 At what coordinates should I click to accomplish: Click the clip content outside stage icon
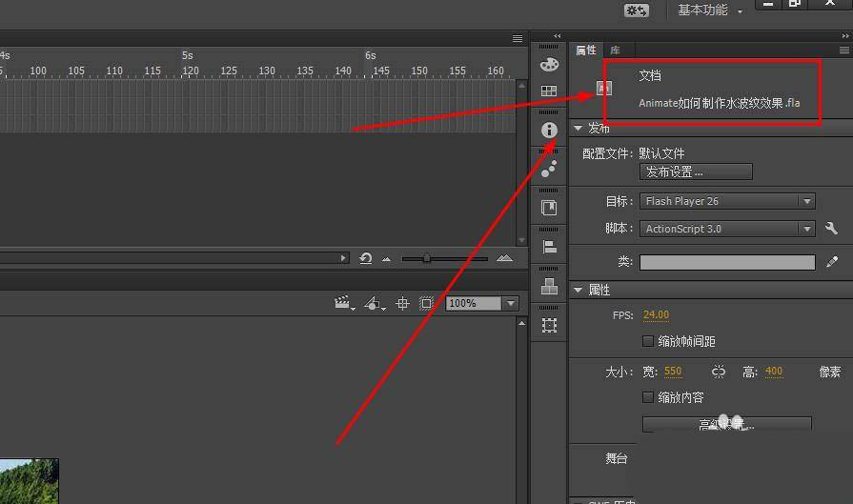427,303
